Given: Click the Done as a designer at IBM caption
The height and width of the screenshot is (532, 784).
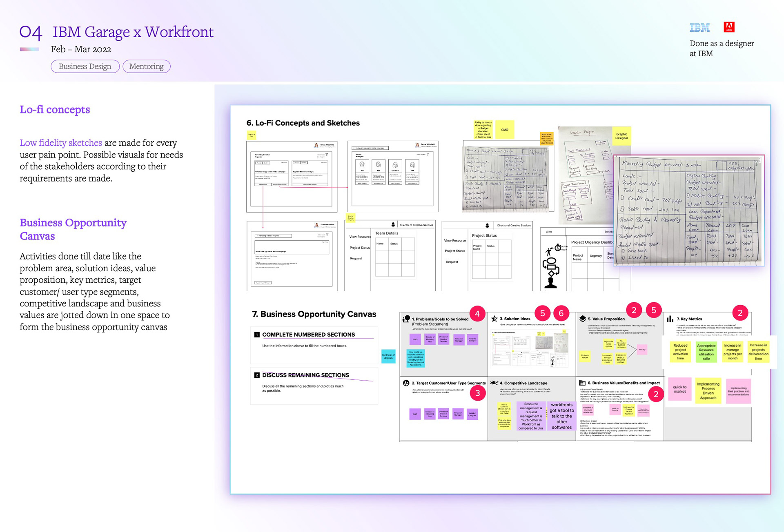Looking at the screenshot, I should pyautogui.click(x=722, y=49).
